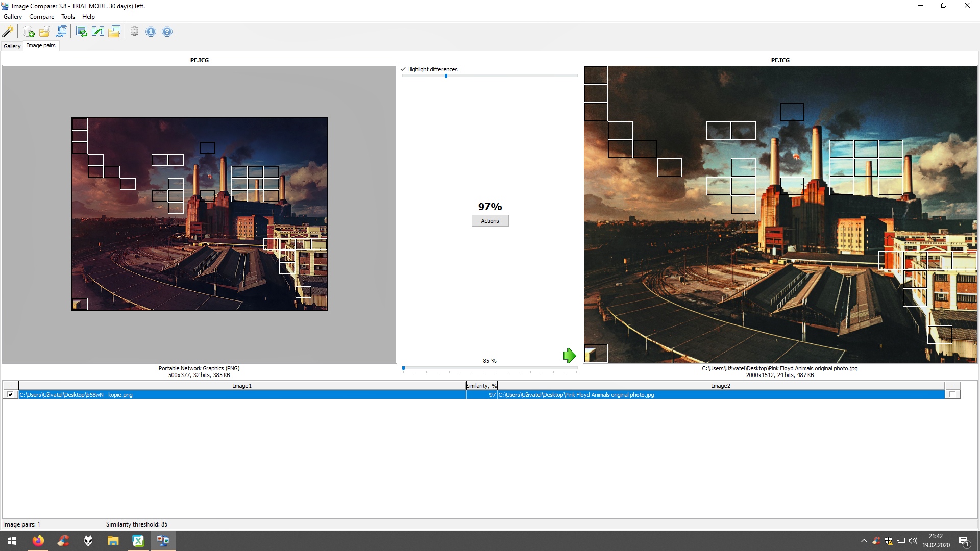The height and width of the screenshot is (551, 980).
Task: Click the compare within gallery icon
Action: [x=82, y=32]
